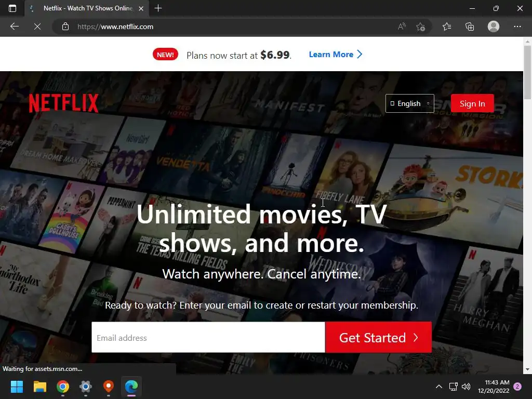This screenshot has width=532, height=399.
Task: Minimize the Edge browser window
Action: click(472, 8)
